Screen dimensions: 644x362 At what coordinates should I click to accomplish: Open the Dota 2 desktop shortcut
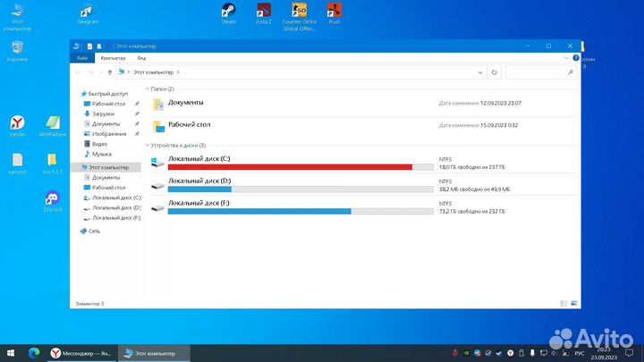pos(264,13)
